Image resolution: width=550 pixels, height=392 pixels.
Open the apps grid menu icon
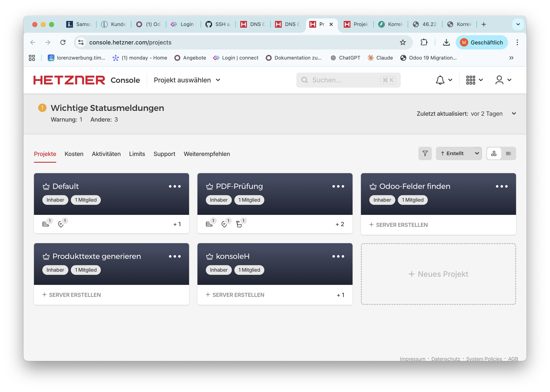[x=471, y=80]
